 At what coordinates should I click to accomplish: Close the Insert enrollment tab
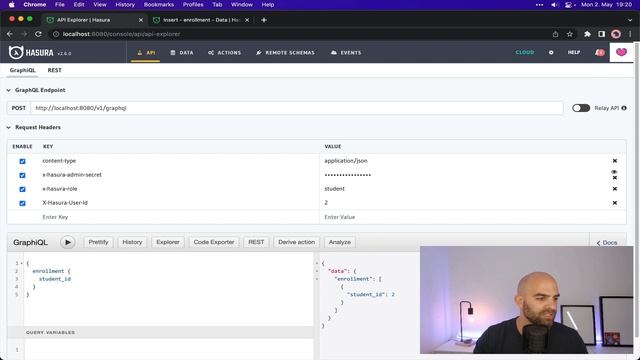[247, 20]
